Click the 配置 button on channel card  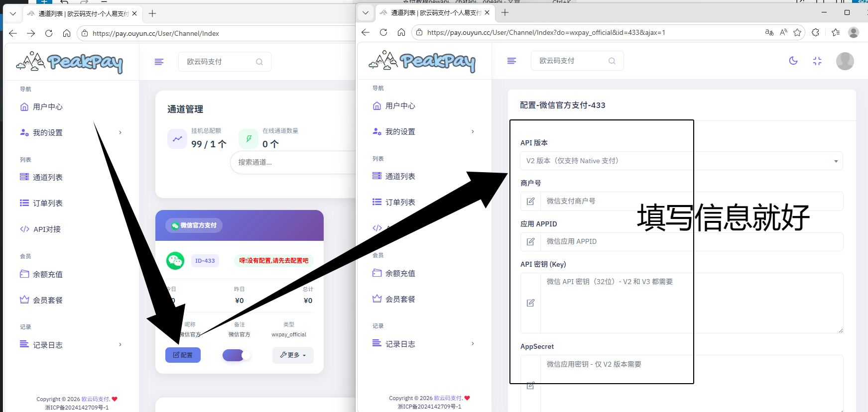click(183, 355)
